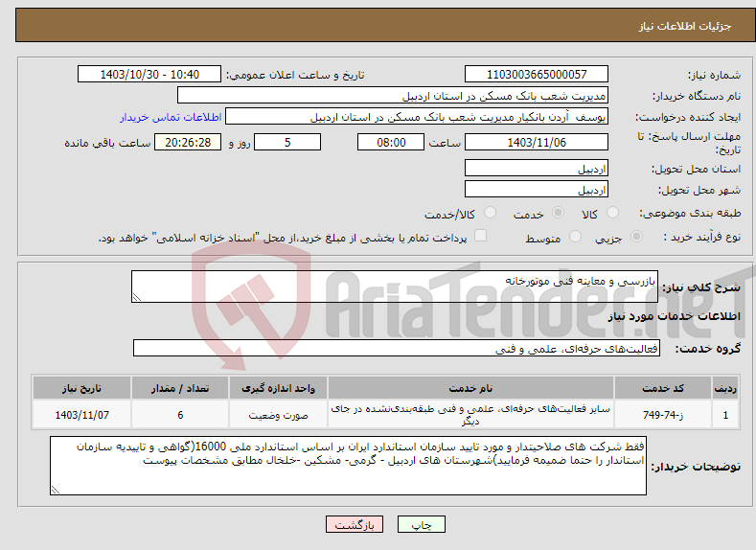This screenshot has width=756, height=550.
Task: Click the گروه خدمت field
Action: point(397,348)
